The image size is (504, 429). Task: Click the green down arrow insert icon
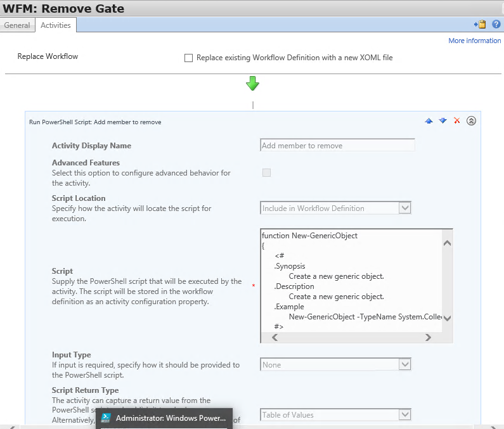pos(252,83)
